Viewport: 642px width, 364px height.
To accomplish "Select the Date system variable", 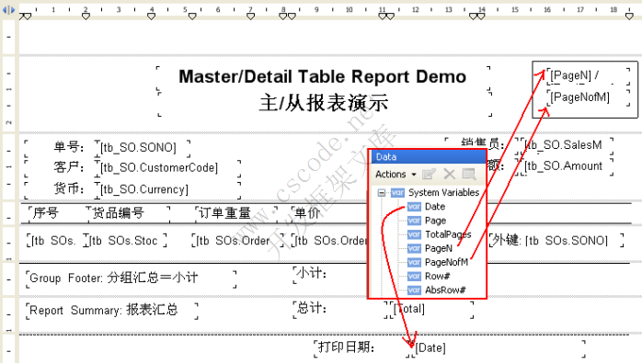I will (x=435, y=207).
